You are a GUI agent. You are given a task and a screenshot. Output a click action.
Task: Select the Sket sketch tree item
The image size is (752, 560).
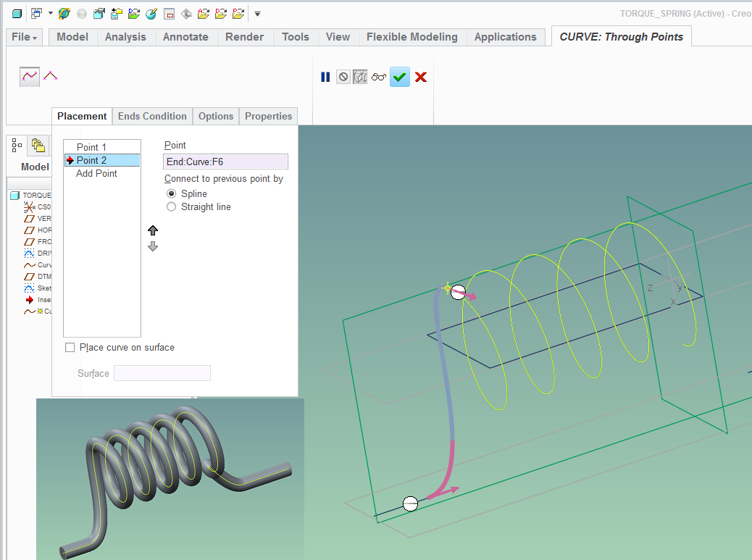coord(38,288)
